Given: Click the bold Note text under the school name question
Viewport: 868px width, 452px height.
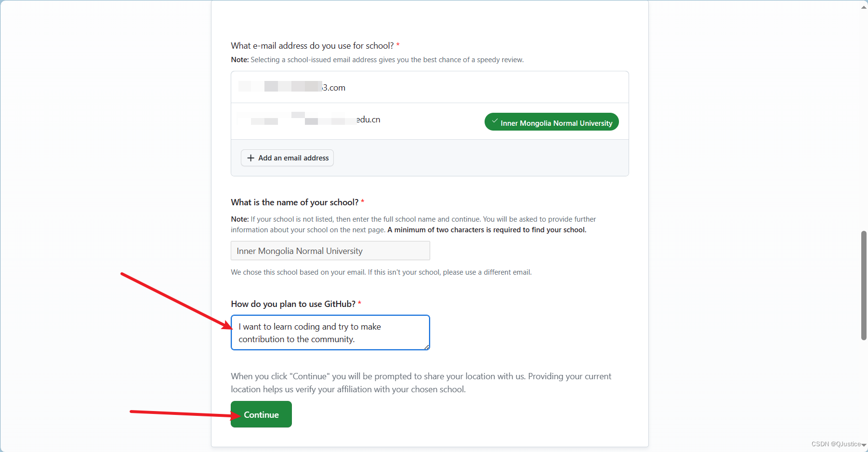Looking at the screenshot, I should pos(239,219).
